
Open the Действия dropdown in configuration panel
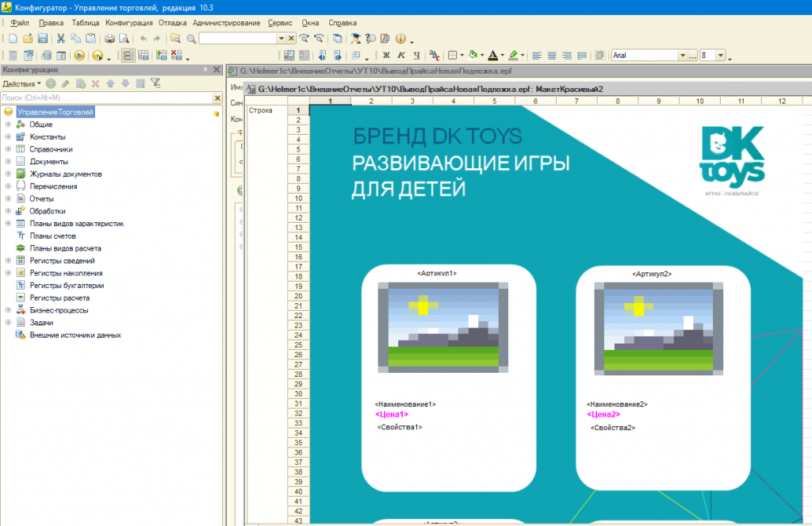pyautogui.click(x=21, y=83)
